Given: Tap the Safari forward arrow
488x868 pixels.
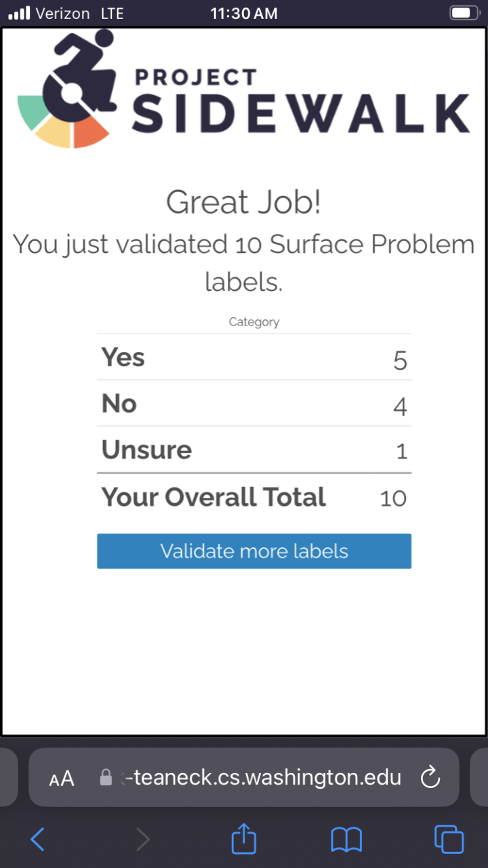Looking at the screenshot, I should 142,840.
